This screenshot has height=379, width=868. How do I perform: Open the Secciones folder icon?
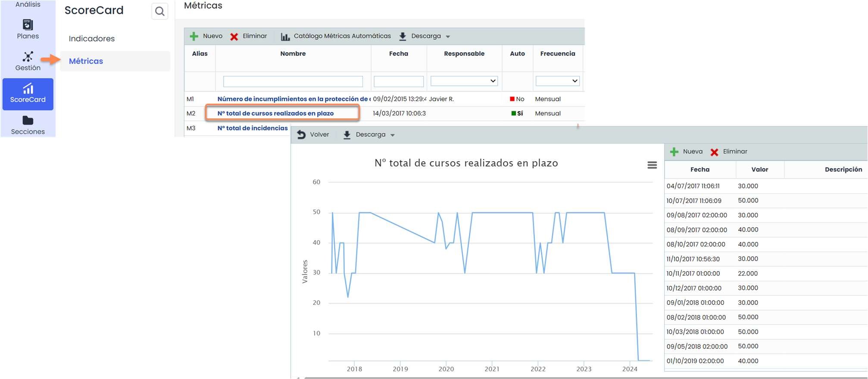[28, 121]
